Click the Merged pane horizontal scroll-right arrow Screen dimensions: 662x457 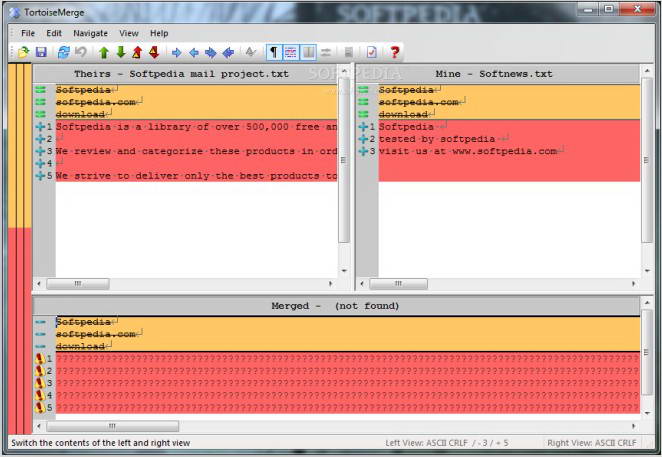[x=633, y=426]
